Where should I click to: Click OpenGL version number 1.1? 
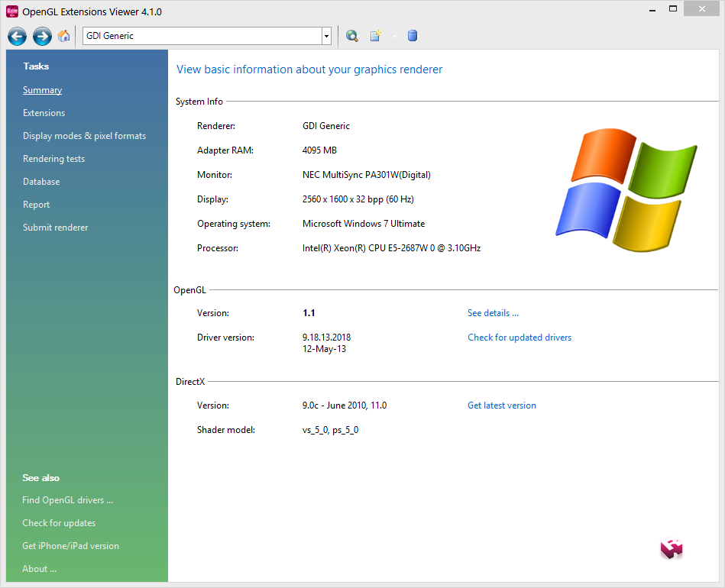click(x=309, y=313)
